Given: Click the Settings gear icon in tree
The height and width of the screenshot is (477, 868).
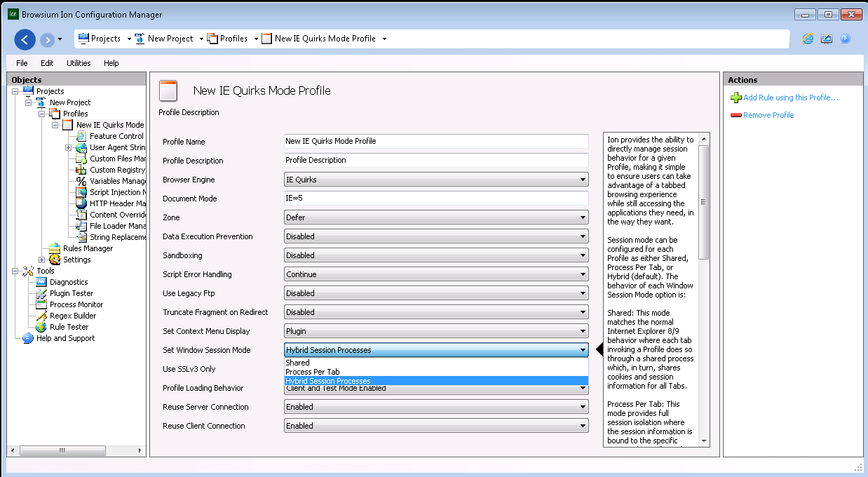Looking at the screenshot, I should pyautogui.click(x=55, y=260).
